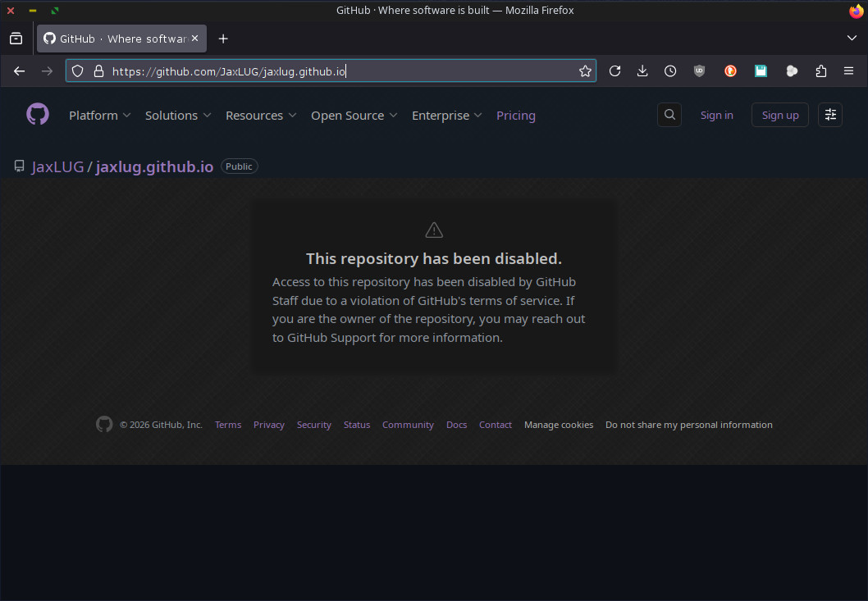Viewport: 868px width, 601px height.
Task: Reload the current page
Action: coord(614,71)
